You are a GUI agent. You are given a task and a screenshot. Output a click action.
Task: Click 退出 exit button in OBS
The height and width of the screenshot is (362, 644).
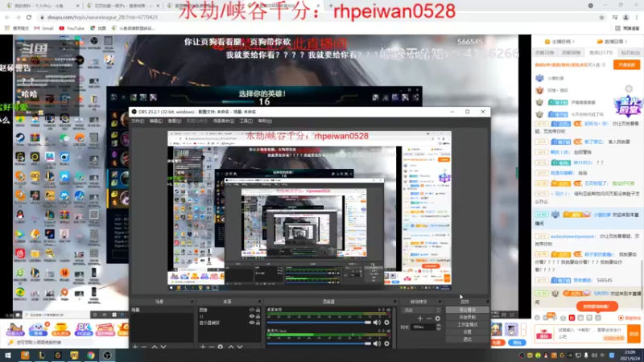(x=467, y=339)
